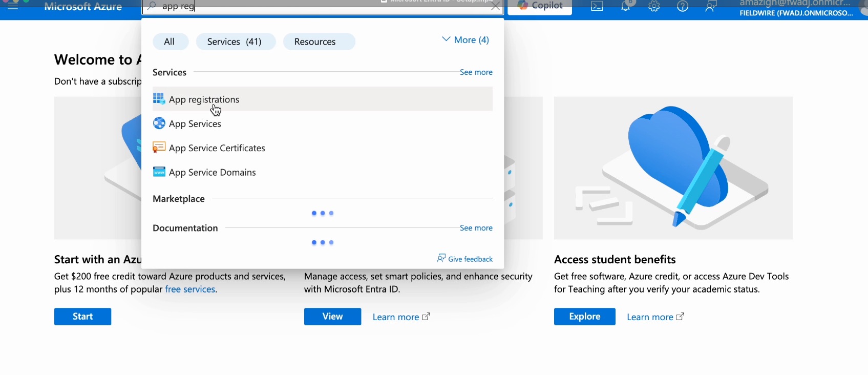Click See more next to Documentation
Viewport: 868px width, 375px height.
pos(476,228)
